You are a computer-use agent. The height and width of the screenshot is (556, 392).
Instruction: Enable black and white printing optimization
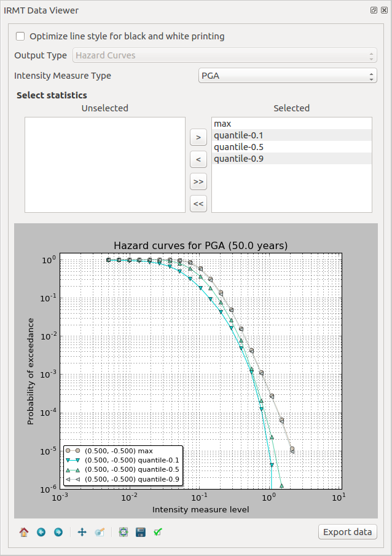pos(21,36)
